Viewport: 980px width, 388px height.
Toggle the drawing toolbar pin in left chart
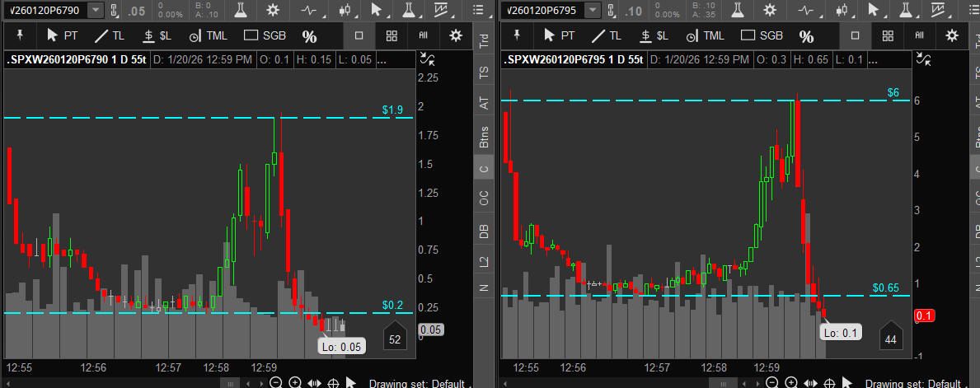pyautogui.click(x=19, y=35)
